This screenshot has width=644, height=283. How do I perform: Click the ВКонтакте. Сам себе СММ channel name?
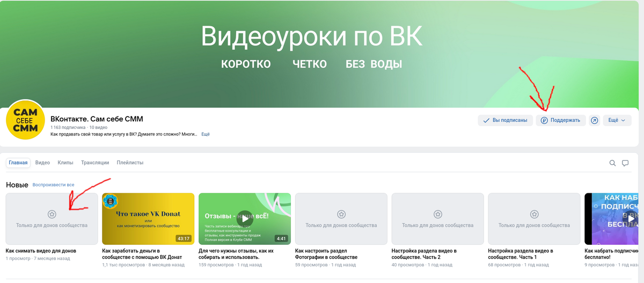pos(97,119)
